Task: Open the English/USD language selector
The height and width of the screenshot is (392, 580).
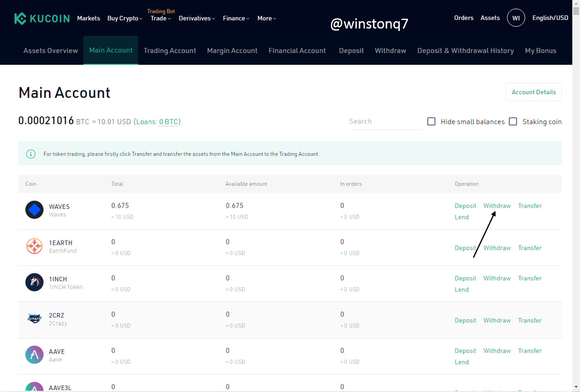Action: coord(550,18)
